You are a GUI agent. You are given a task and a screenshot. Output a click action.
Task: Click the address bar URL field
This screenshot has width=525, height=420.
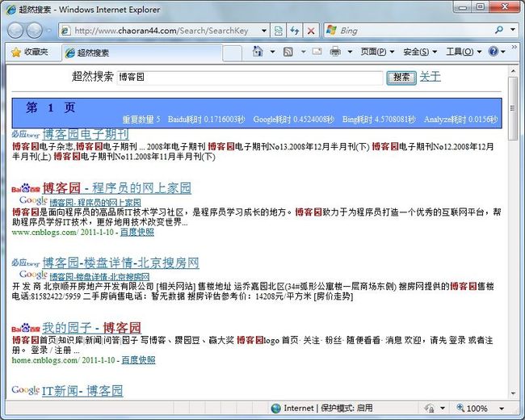coord(160,31)
